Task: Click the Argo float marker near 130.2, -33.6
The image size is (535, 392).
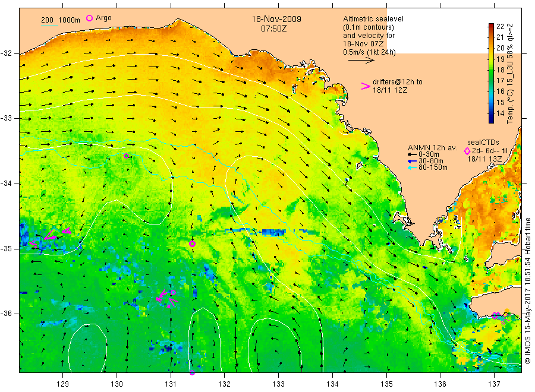Action: 126,156
